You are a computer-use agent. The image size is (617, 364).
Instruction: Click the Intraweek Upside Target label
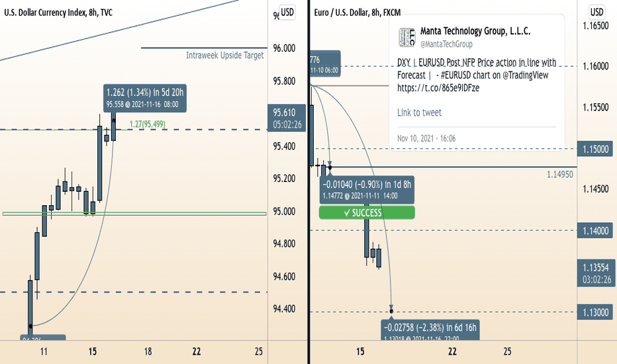click(224, 55)
